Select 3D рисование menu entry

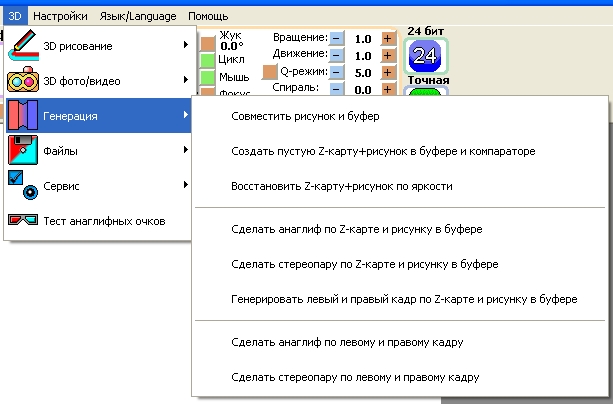pos(99,46)
